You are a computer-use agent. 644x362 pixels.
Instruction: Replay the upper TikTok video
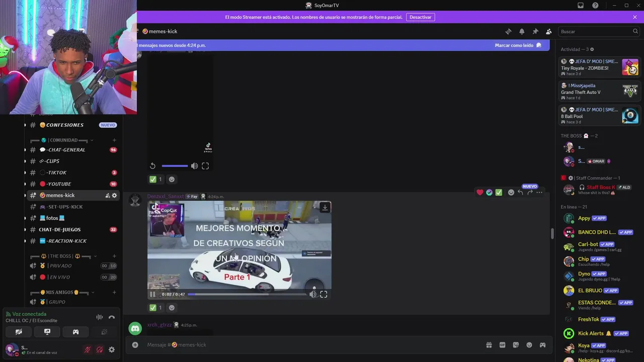coord(153,166)
